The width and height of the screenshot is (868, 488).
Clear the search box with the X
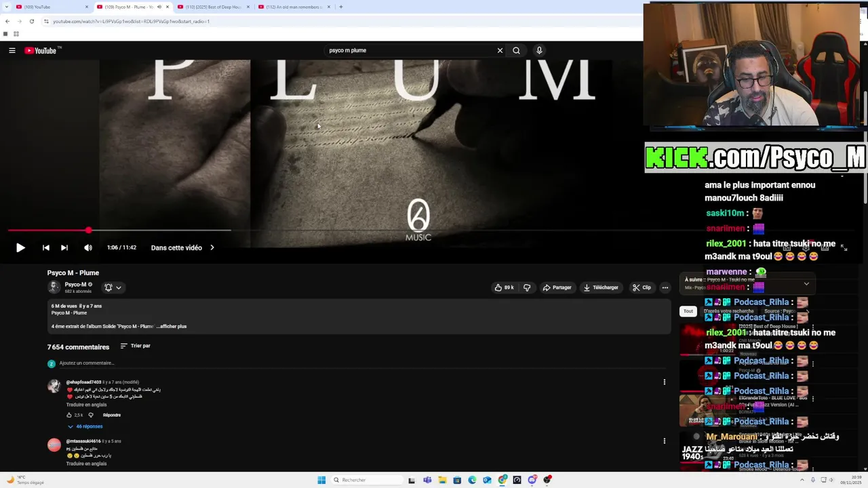click(x=500, y=50)
